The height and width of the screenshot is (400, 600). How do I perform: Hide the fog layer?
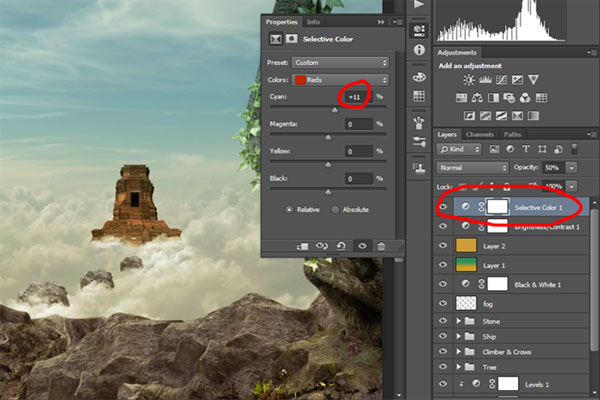tap(443, 302)
